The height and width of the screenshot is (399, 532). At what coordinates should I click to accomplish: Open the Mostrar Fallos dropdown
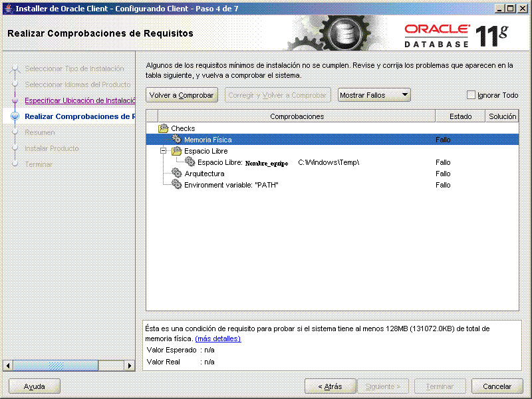pyautogui.click(x=373, y=94)
